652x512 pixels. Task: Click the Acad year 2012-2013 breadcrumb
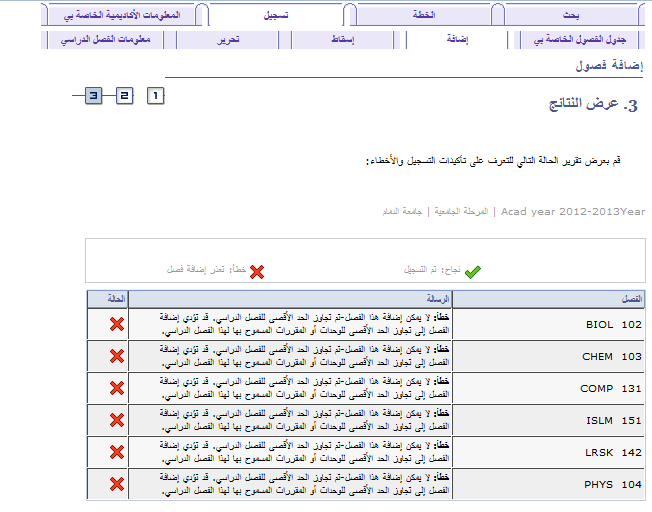coord(572,212)
